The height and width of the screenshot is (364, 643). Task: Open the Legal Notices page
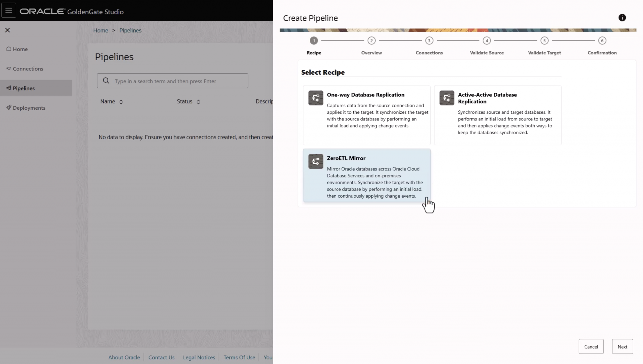click(199, 357)
